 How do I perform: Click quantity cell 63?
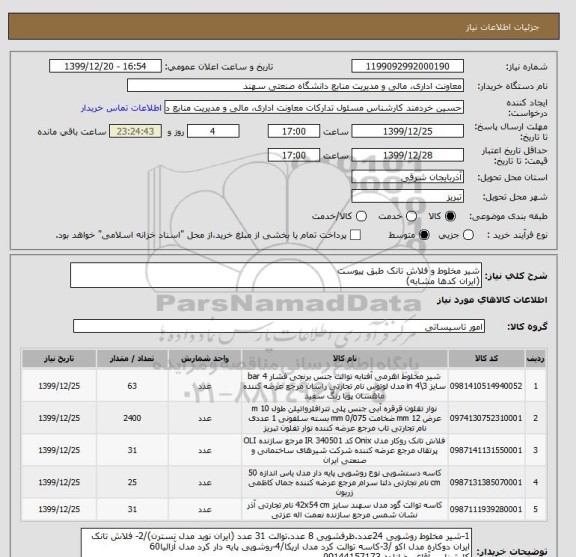[132, 386]
